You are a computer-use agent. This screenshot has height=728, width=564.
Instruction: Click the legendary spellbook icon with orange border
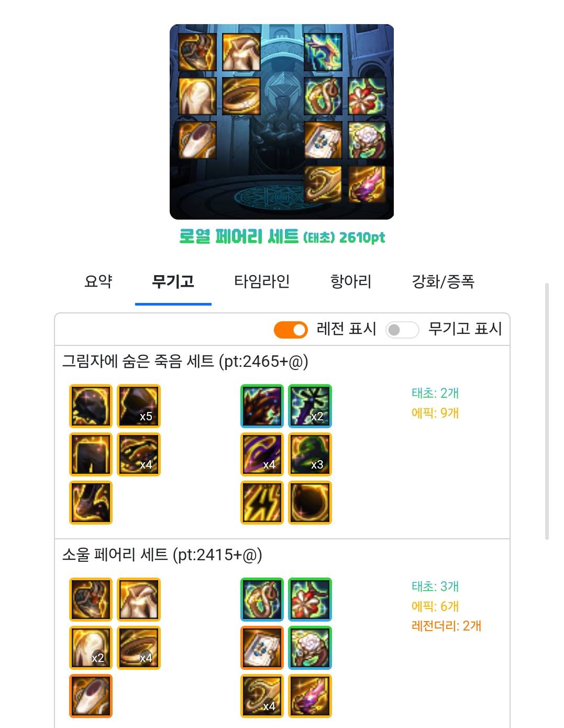tap(262, 648)
